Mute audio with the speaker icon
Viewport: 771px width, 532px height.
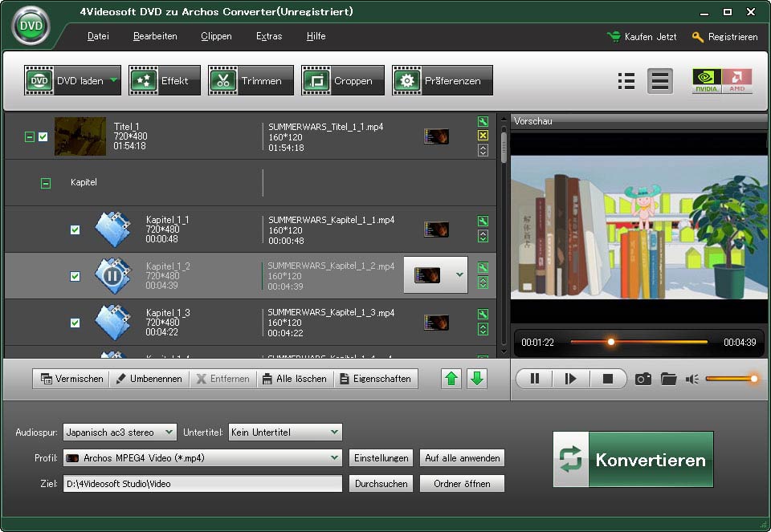(x=692, y=379)
